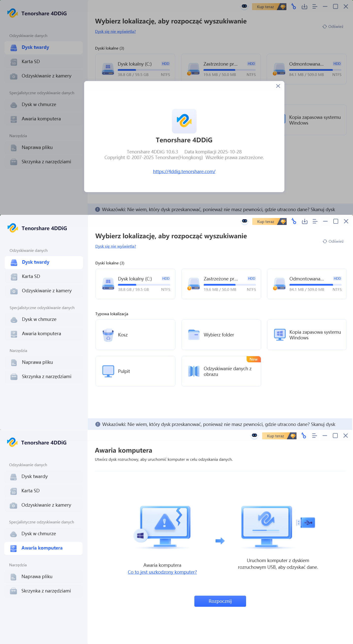
Task: Open the robot assistant icon in dimmed window
Action: tap(244, 6)
